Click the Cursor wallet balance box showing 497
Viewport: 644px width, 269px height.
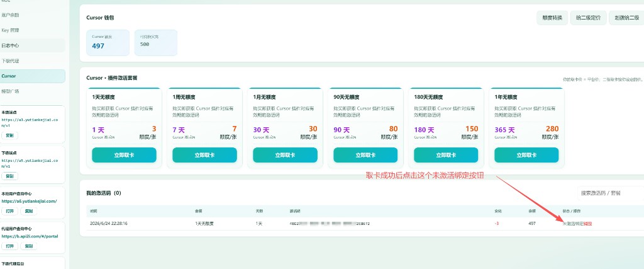coord(108,43)
